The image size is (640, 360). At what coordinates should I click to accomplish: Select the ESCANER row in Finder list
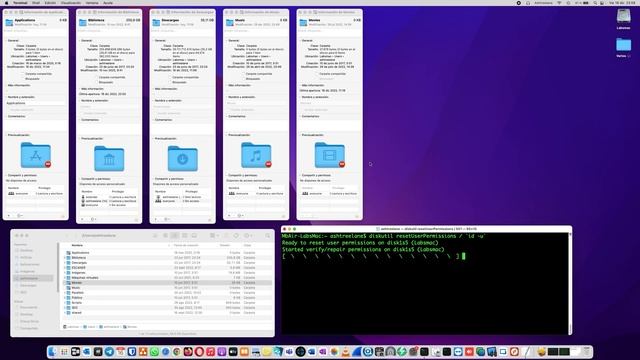167,268
